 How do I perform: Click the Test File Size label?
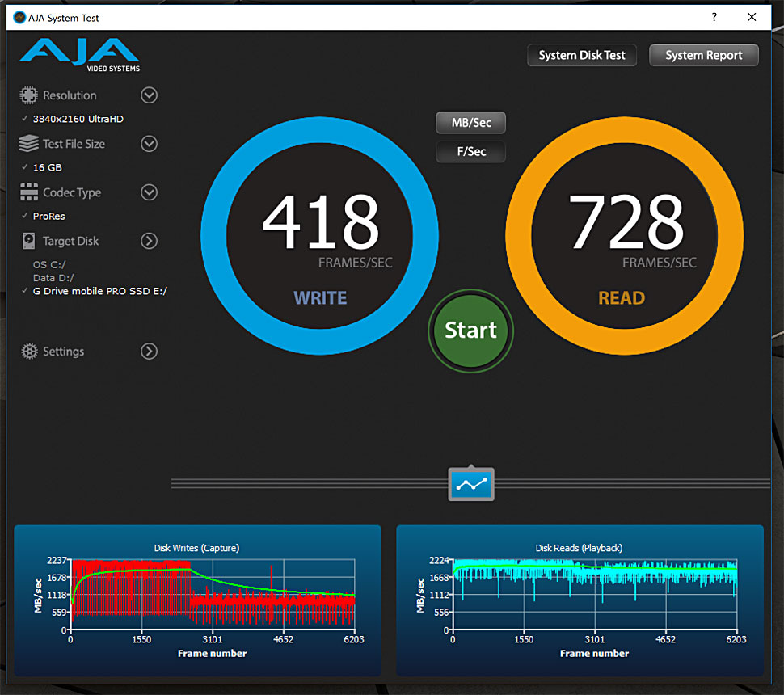[74, 144]
